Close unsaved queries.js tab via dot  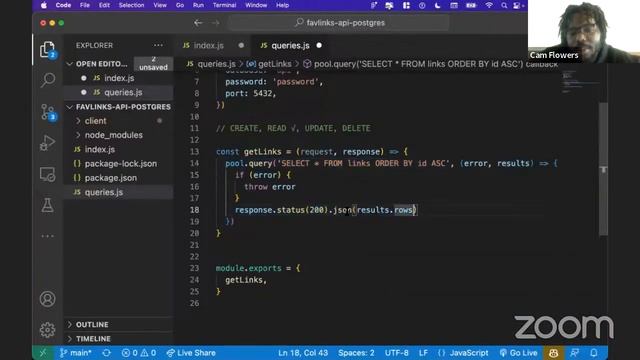click(319, 45)
